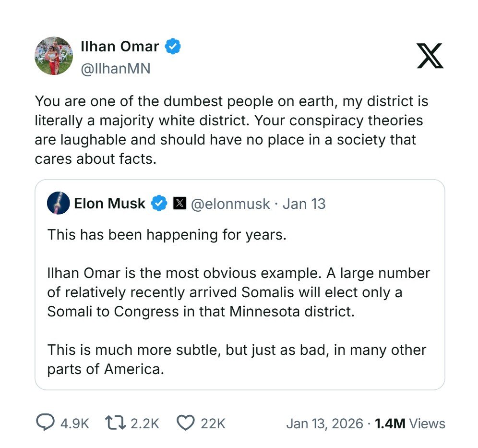Click the repost arrows icon

[115, 423]
